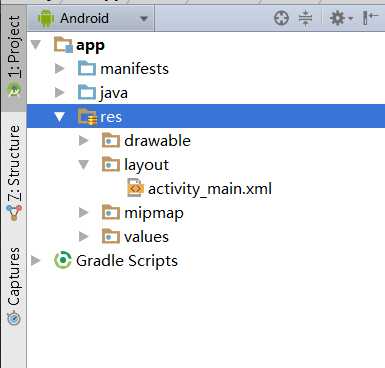Click the layout folder icon

coord(111,164)
